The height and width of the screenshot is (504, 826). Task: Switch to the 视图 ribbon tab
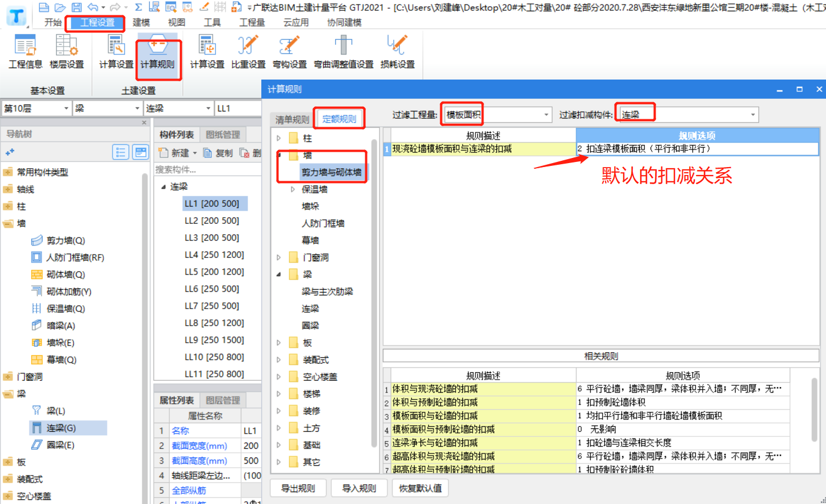point(177,22)
